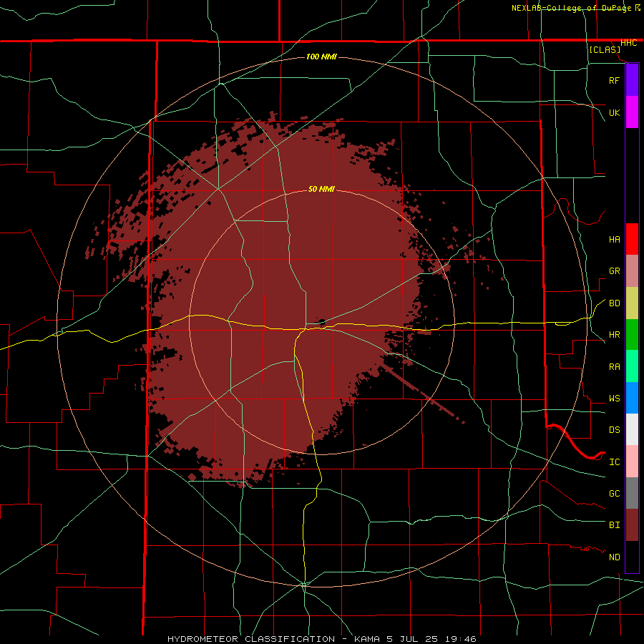The image size is (644, 644).
Task: Click the DS white legend swatch
Action: point(632,429)
